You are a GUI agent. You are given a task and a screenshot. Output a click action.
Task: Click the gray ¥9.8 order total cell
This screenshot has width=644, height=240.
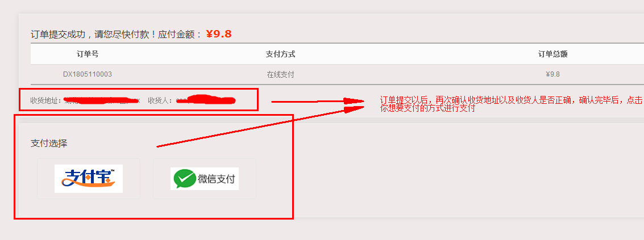(553, 74)
